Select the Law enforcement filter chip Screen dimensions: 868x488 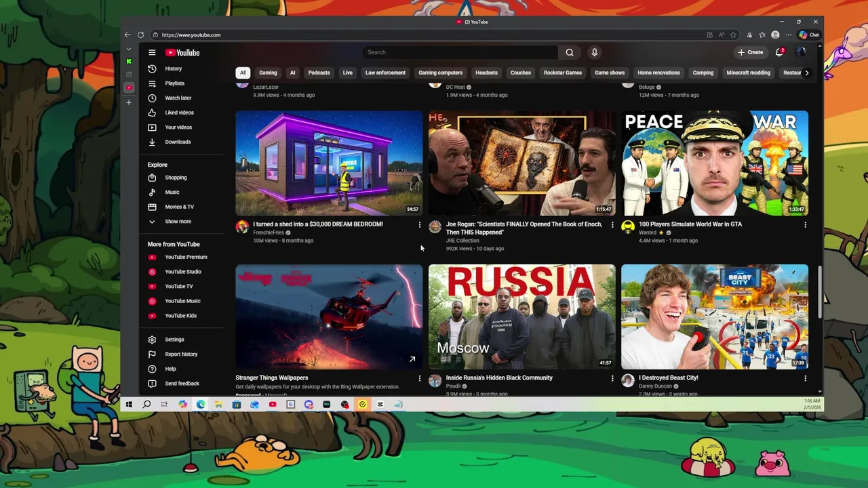tap(385, 73)
